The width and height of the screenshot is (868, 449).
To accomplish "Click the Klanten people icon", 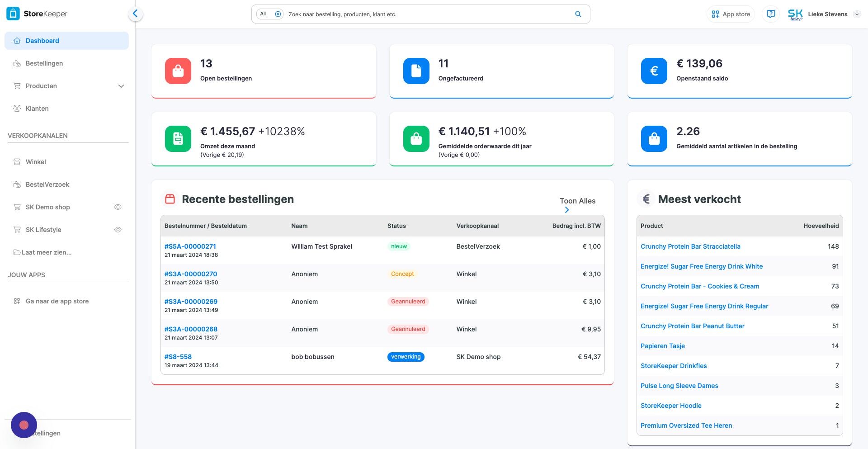I will tap(17, 109).
